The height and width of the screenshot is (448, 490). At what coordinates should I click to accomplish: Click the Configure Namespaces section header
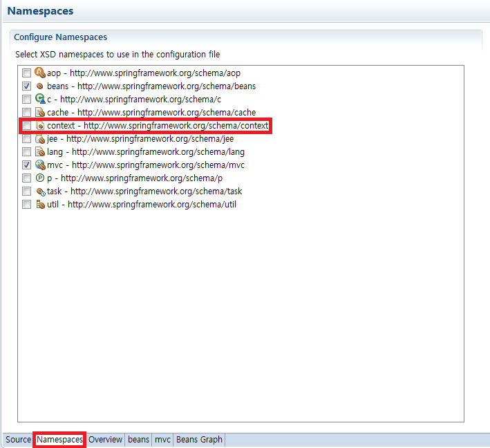click(x=61, y=37)
